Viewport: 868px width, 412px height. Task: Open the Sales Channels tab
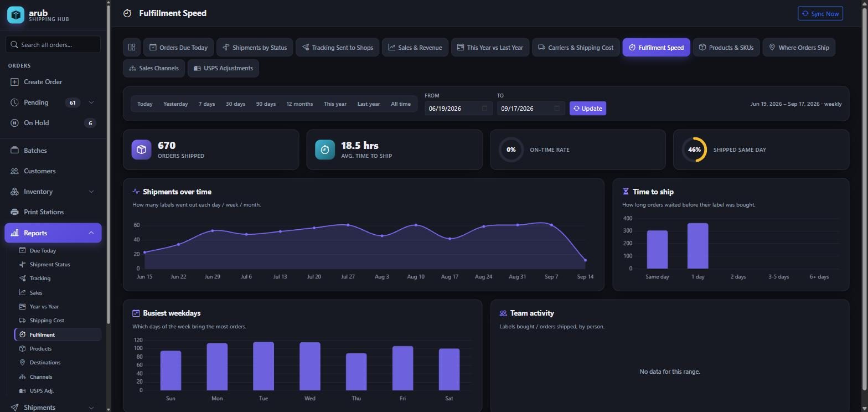point(154,68)
